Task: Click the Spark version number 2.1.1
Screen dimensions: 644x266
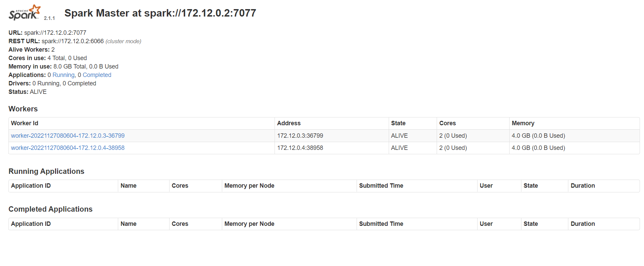Action: click(x=49, y=18)
